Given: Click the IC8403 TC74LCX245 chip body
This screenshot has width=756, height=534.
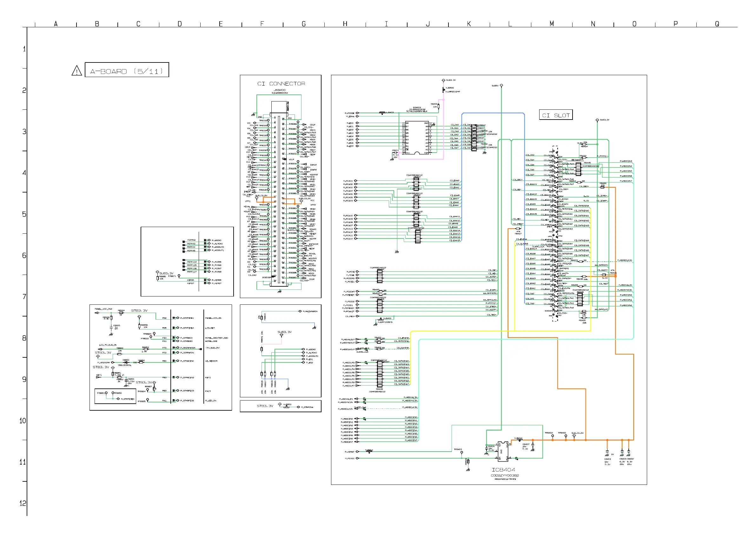Looking at the screenshot, I should [417, 138].
